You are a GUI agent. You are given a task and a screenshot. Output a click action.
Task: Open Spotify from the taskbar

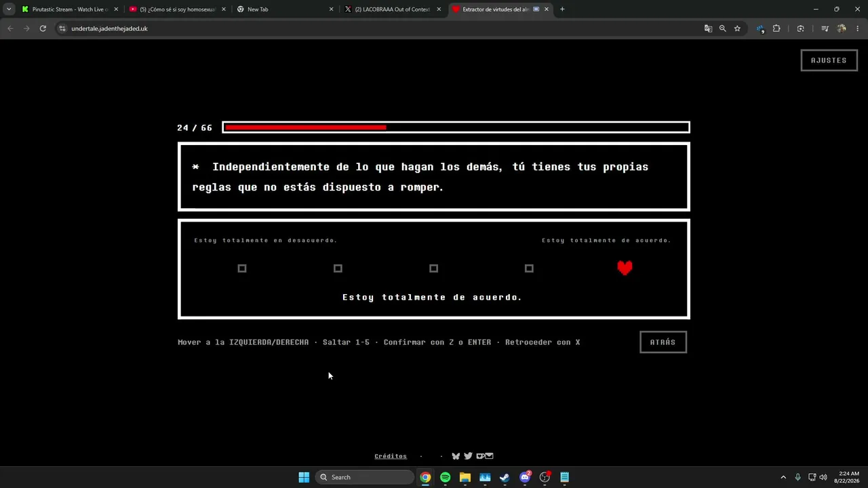click(x=445, y=477)
